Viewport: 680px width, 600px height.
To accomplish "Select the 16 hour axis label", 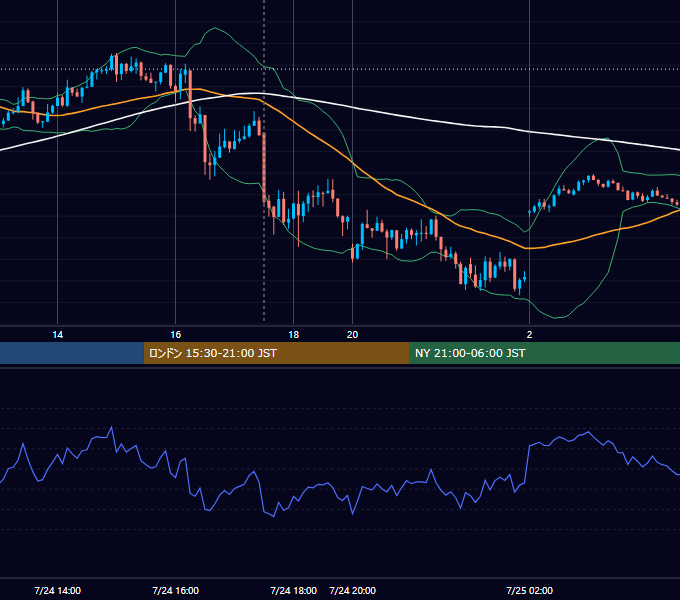I will pos(175,335).
